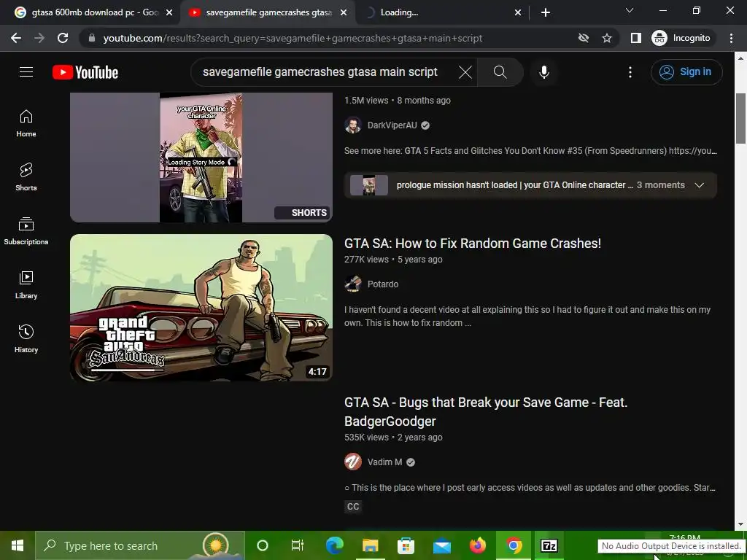Launch Firefox from taskbar

pyautogui.click(x=477, y=545)
